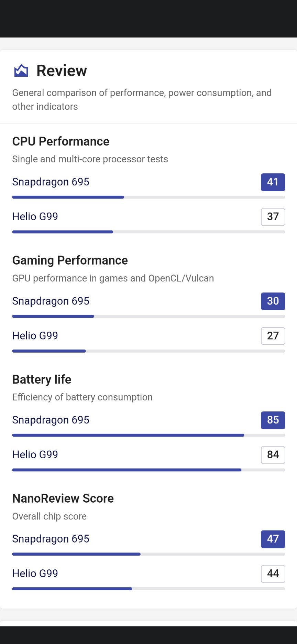
Task: Open Helio G99 under NanoReview Score
Action: pos(35,573)
